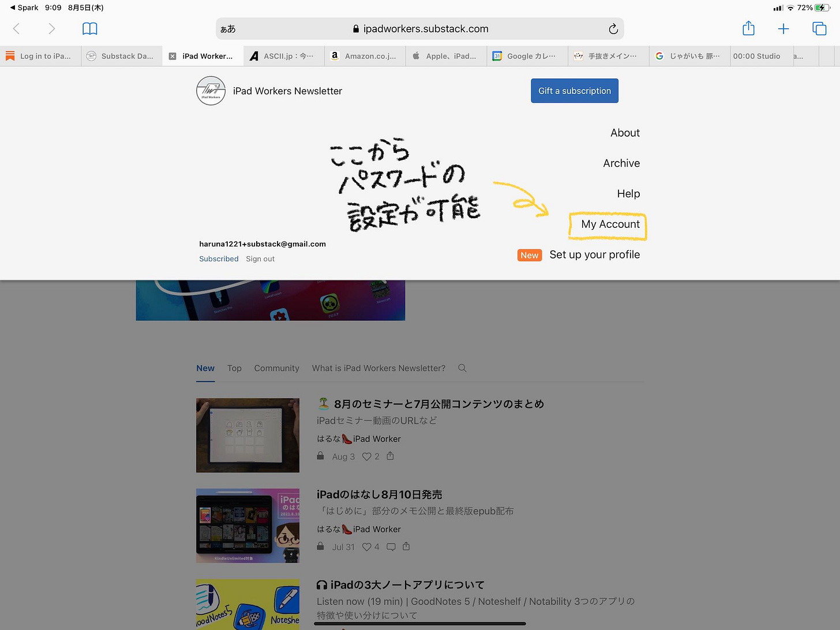Open post iPadのはなし8月10日発売
This screenshot has width=840, height=630.
(x=380, y=494)
